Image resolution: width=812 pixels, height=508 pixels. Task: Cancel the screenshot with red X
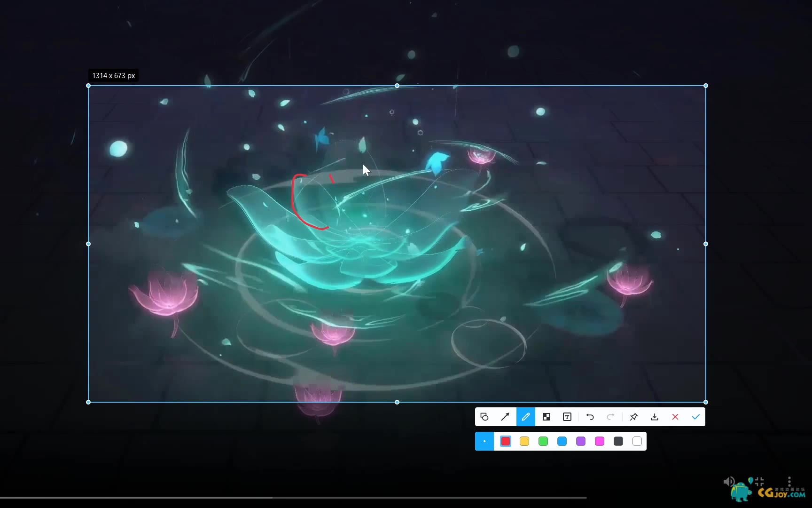pos(675,417)
